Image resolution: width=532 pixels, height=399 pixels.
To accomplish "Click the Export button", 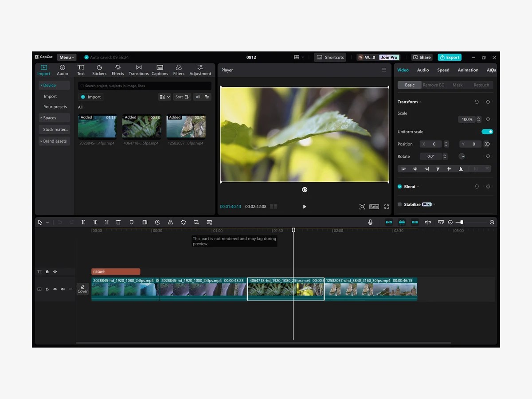I will [450, 57].
